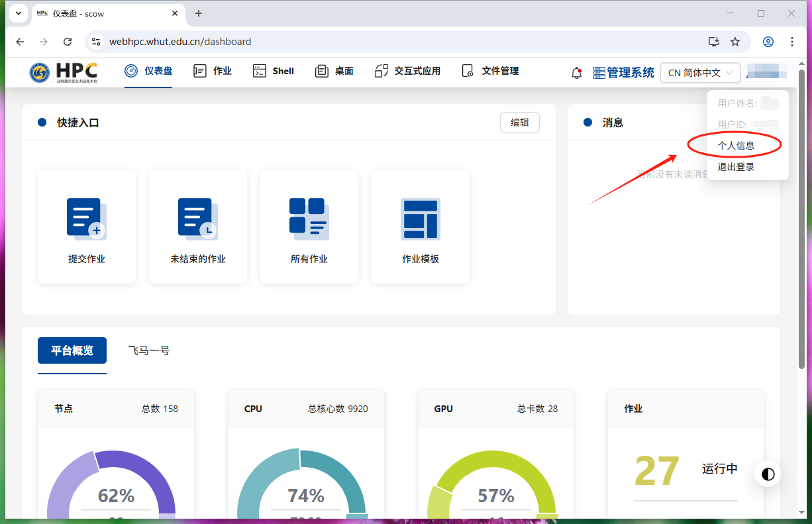The image size is (812, 524).
Task: Click the site info icon in address bar
Action: [96, 42]
